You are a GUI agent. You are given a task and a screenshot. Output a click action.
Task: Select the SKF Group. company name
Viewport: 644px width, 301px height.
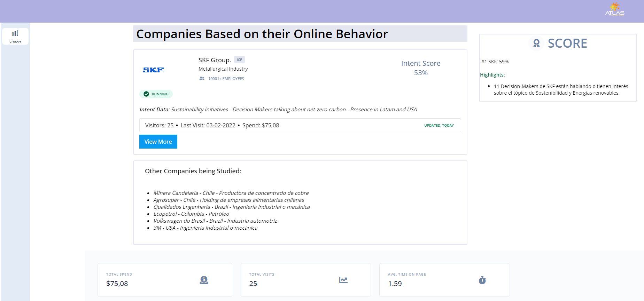[215, 60]
